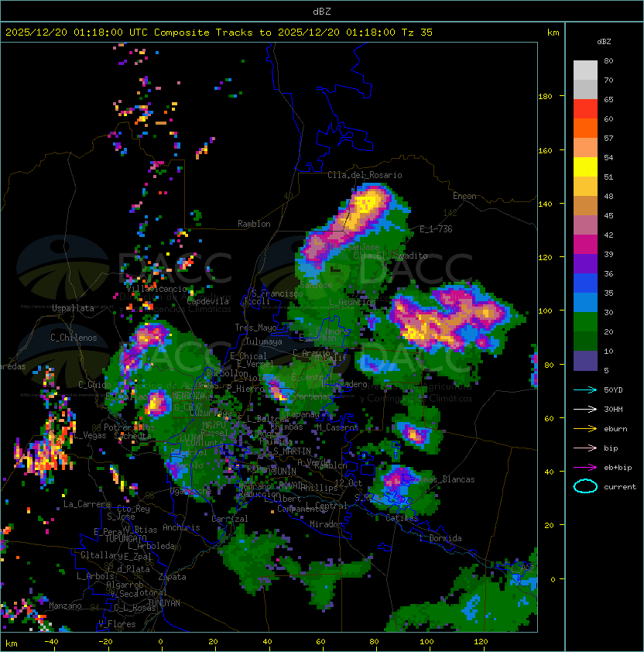This screenshot has width=644, height=652.
Task: Click the Zapata label
Action: pyautogui.click(x=172, y=577)
